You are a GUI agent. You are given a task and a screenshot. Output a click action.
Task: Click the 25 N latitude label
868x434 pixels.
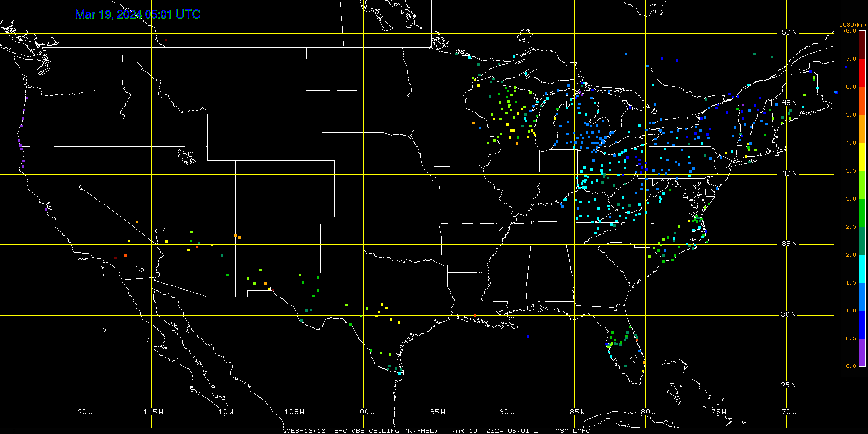point(789,385)
